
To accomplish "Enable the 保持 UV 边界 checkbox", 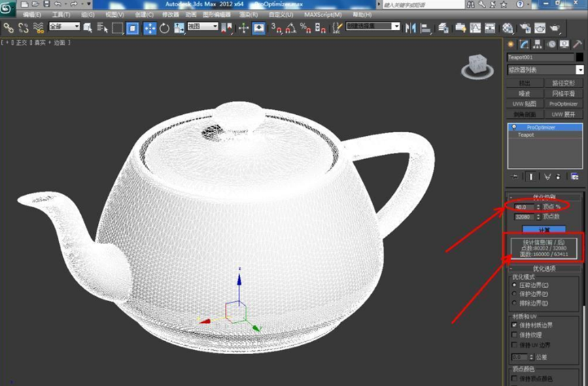I will (x=515, y=345).
